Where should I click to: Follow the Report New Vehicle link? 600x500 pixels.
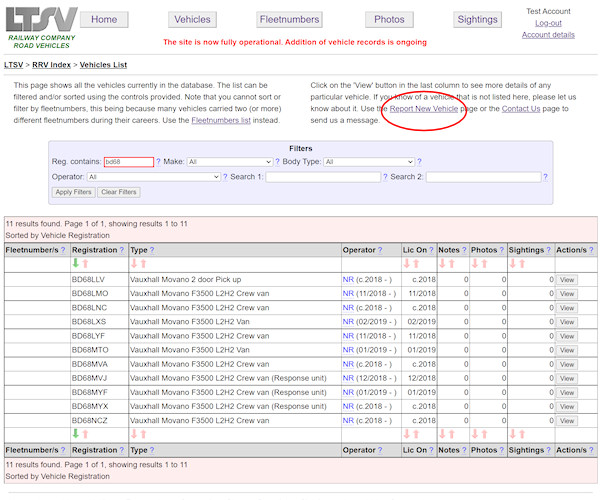click(423, 108)
